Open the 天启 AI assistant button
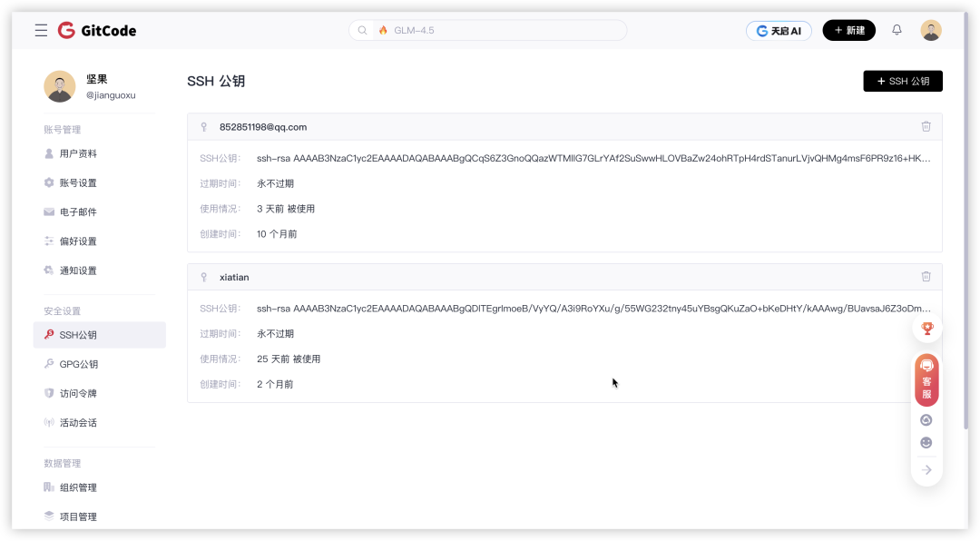 779,31
